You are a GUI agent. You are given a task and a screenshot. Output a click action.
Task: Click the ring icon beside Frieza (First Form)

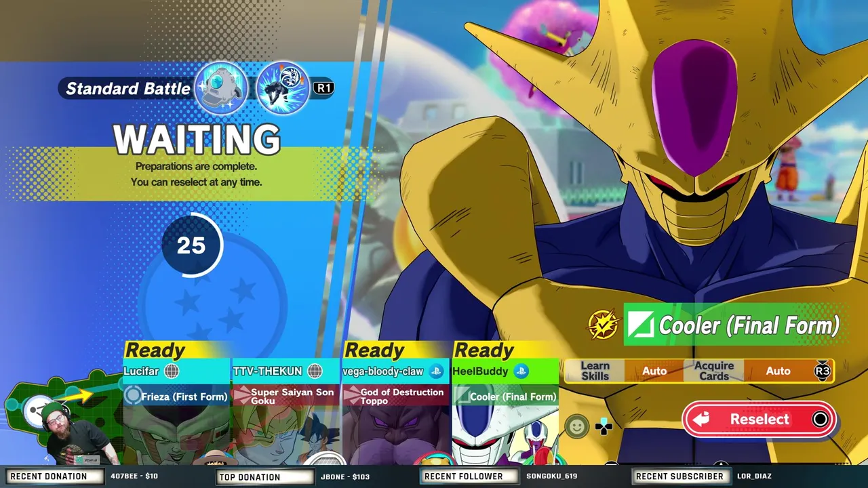pos(133,396)
